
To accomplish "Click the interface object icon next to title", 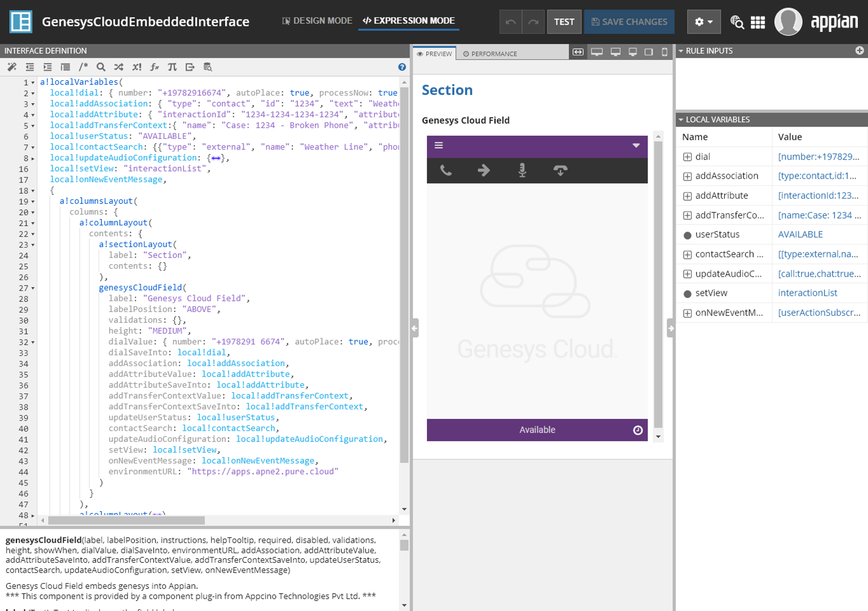I will tap(20, 21).
